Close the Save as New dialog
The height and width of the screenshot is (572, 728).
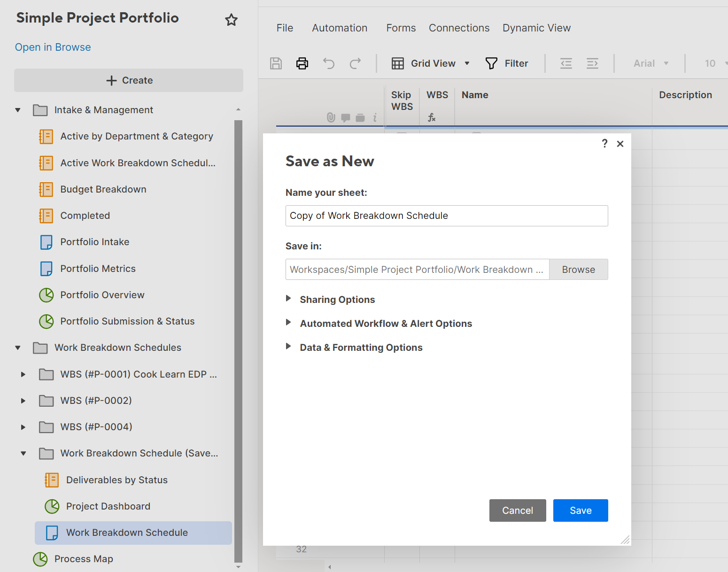pos(620,144)
